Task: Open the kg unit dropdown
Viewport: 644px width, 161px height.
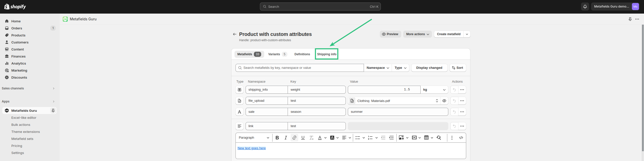Action: pyautogui.click(x=434, y=90)
